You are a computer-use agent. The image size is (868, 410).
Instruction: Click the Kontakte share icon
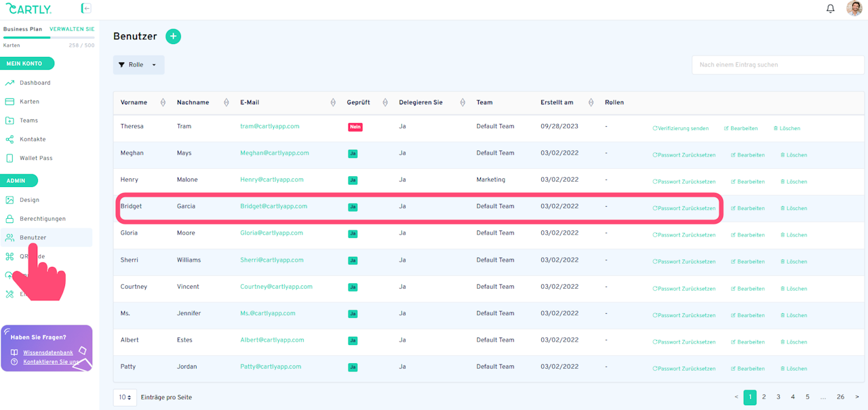(x=9, y=140)
